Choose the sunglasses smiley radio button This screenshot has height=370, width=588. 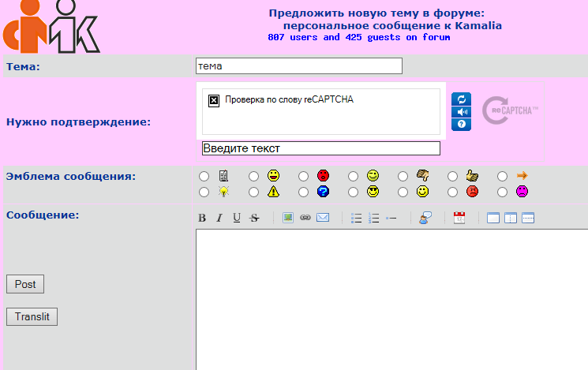354,192
